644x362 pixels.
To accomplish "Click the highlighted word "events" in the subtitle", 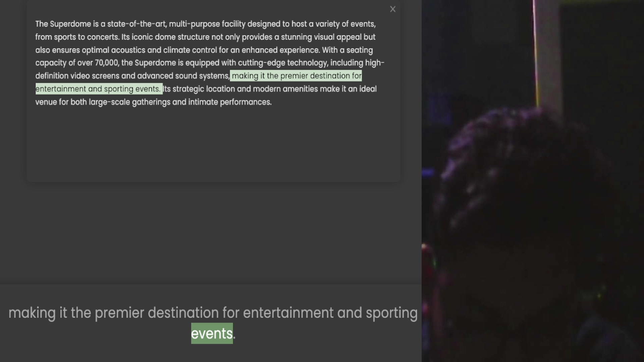I will pos(212,334).
